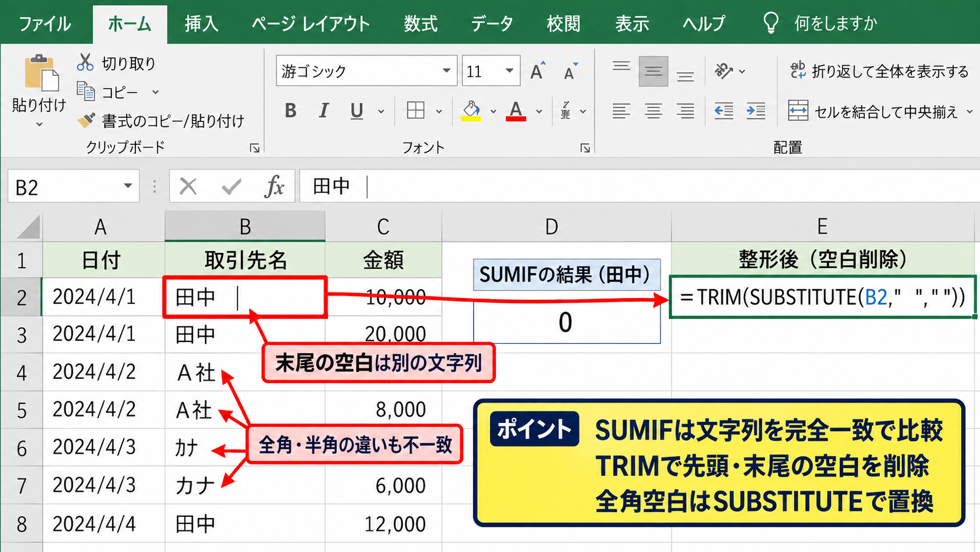Increase font size with large A icon

(x=537, y=71)
